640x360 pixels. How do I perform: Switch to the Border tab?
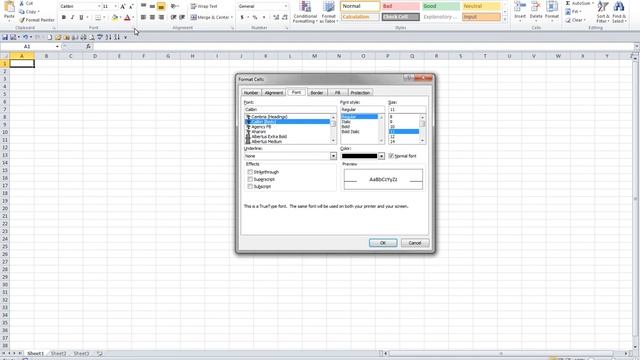click(x=317, y=93)
